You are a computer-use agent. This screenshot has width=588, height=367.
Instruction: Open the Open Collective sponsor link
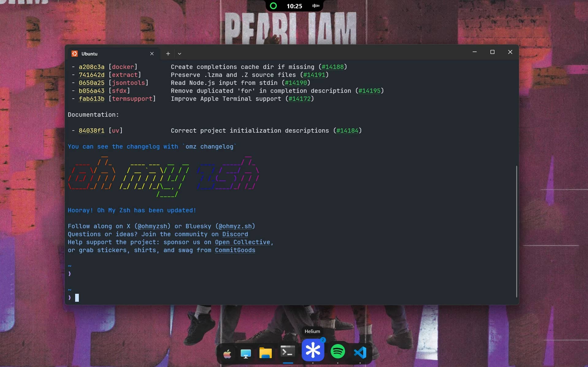pos(242,242)
